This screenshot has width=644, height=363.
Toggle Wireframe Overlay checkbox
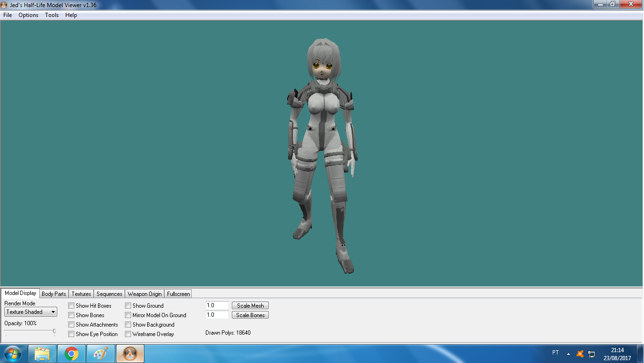coord(128,334)
